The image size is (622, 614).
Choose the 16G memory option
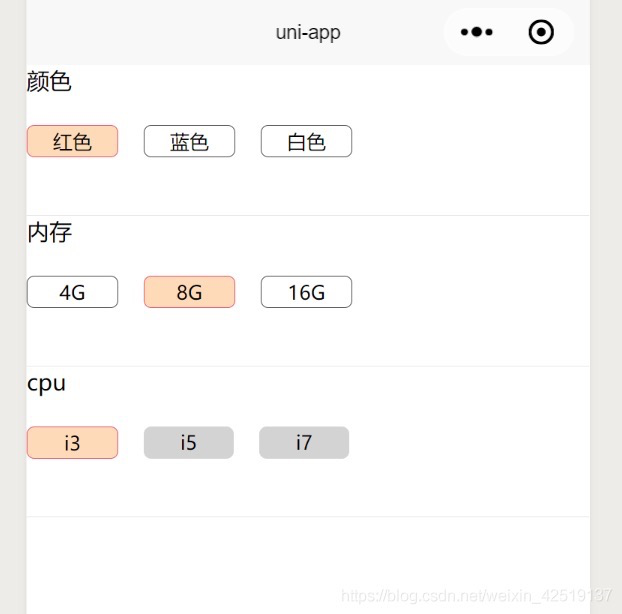306,292
